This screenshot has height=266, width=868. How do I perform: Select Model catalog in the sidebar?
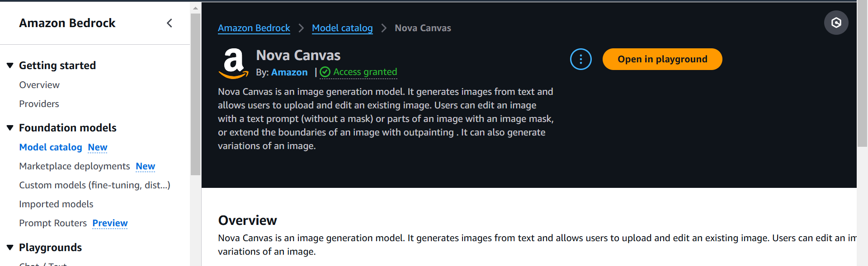point(51,147)
